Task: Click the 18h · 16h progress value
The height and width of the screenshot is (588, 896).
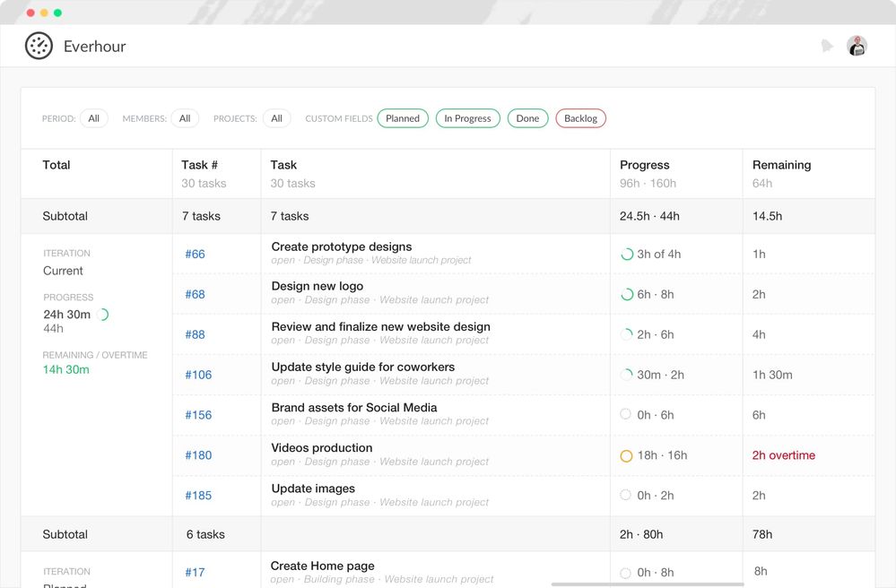Action: (x=662, y=455)
